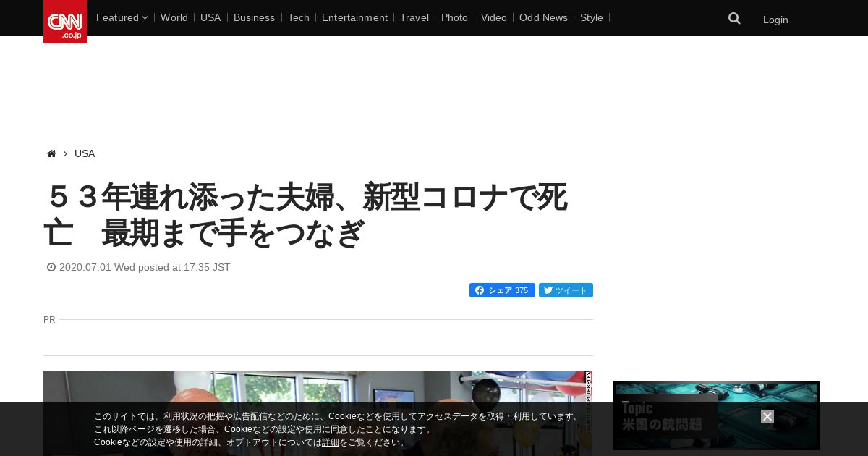Open the search magnifier icon
868x456 pixels.
pyautogui.click(x=734, y=19)
